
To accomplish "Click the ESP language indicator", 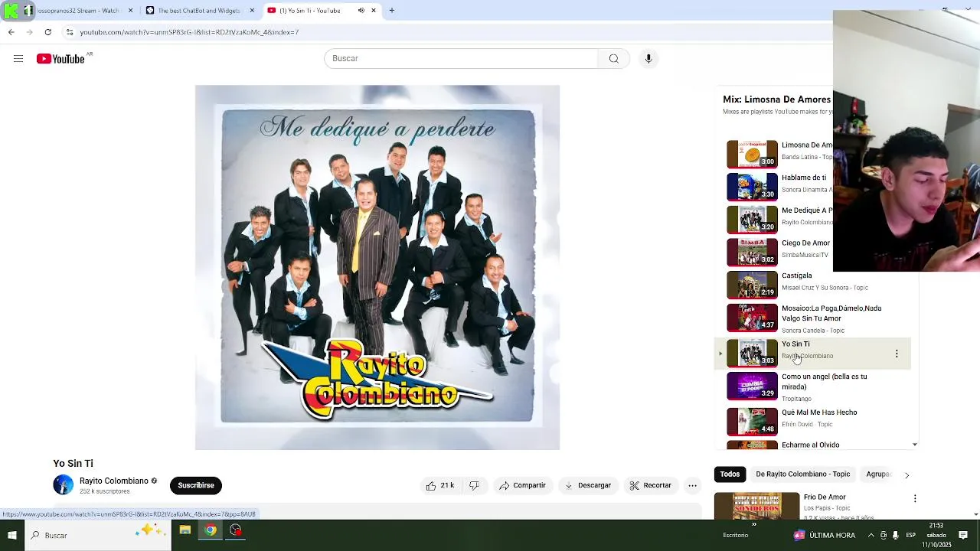I will coord(911,535).
